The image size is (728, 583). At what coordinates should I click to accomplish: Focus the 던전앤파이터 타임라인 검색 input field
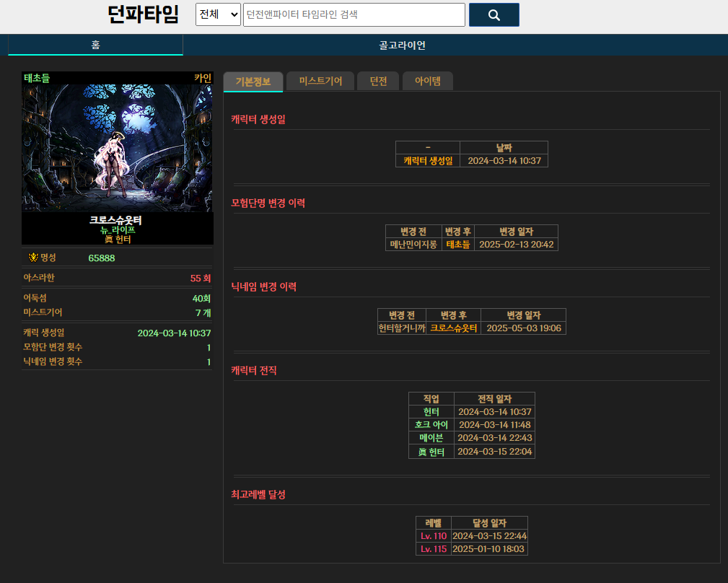[x=354, y=14]
